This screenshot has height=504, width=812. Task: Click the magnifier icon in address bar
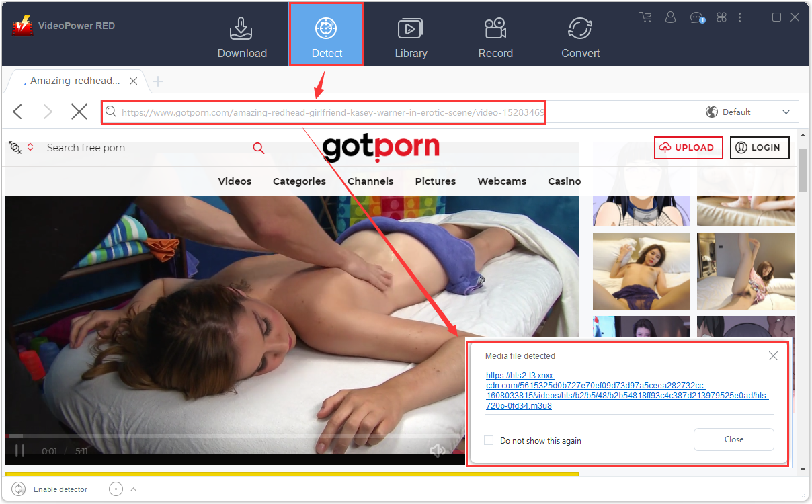[x=111, y=112]
